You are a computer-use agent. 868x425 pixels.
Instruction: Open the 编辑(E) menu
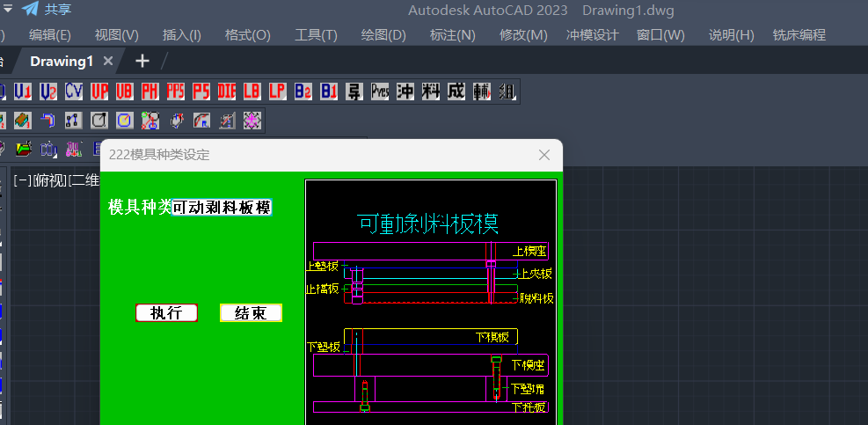(50, 35)
